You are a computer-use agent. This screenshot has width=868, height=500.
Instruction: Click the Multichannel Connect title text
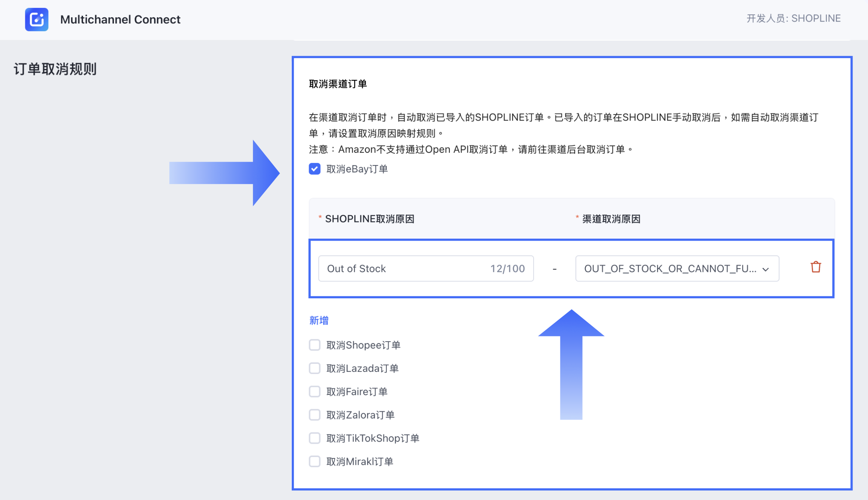pos(120,19)
